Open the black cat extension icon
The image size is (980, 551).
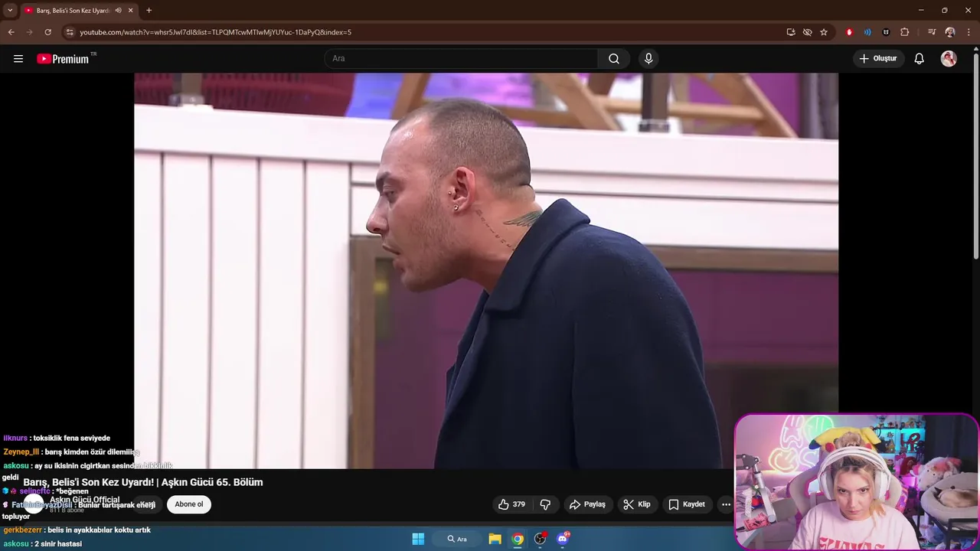[x=886, y=32]
